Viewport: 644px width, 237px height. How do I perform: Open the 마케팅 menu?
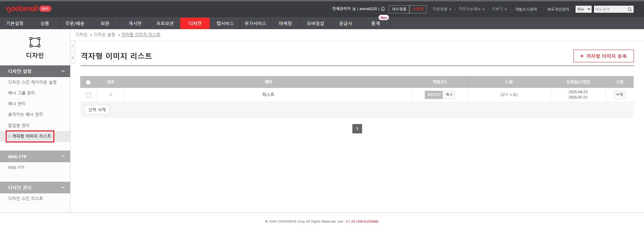coord(285,23)
